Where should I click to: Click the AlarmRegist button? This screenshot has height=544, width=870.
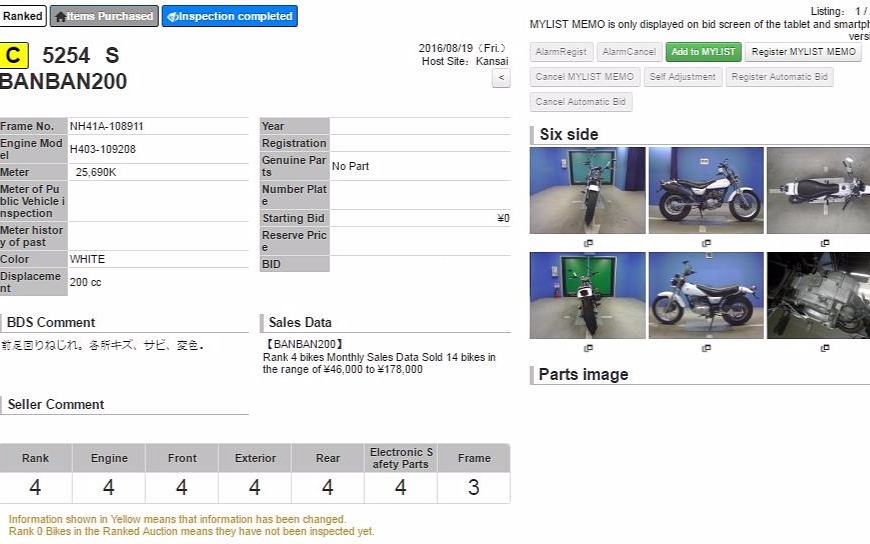(561, 52)
